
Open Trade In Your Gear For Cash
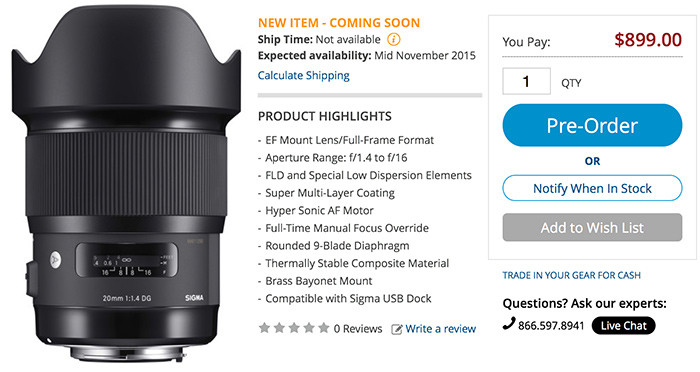pos(571,275)
